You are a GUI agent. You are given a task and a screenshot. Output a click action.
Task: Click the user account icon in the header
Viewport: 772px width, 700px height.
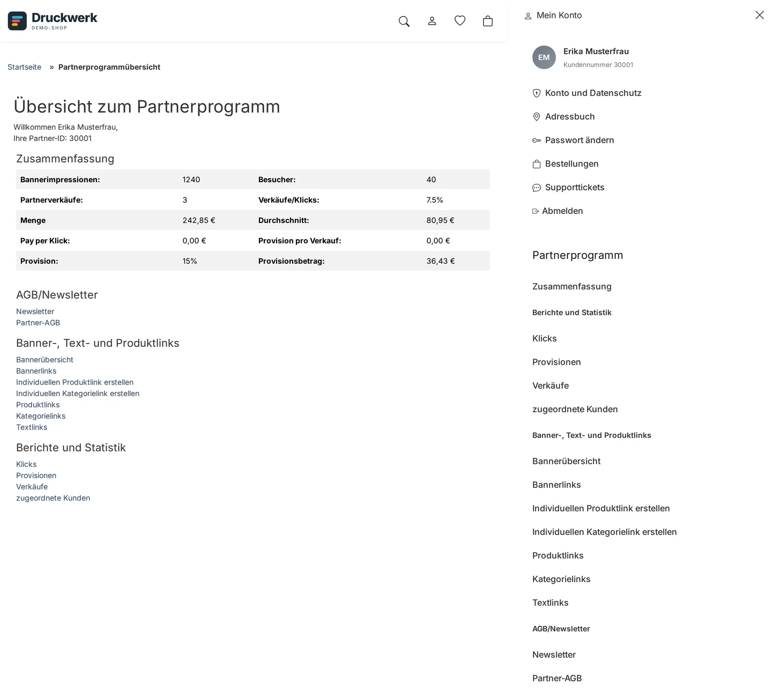click(x=432, y=21)
